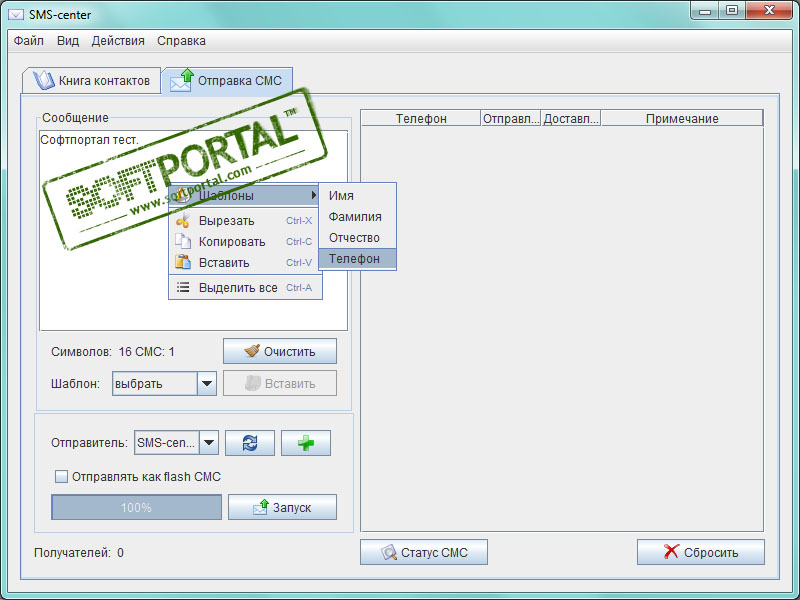
Task: Click the 100% progress bar
Action: [136, 507]
